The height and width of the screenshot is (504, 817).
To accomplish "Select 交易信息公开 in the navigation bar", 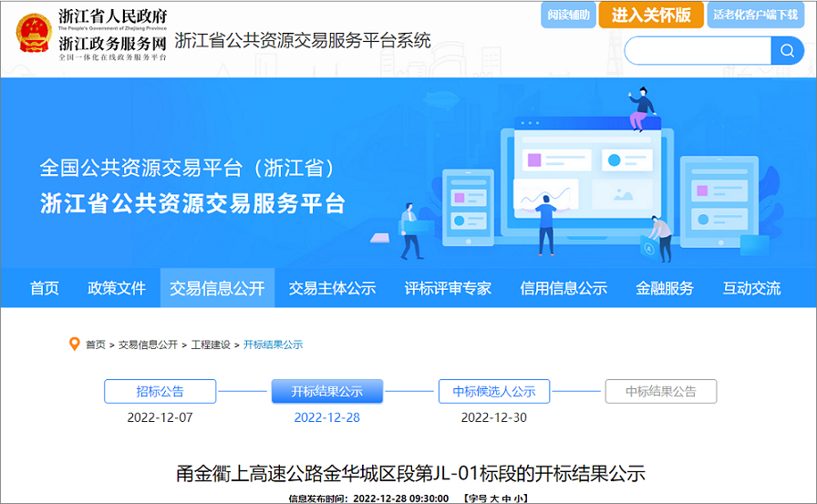I will (217, 288).
